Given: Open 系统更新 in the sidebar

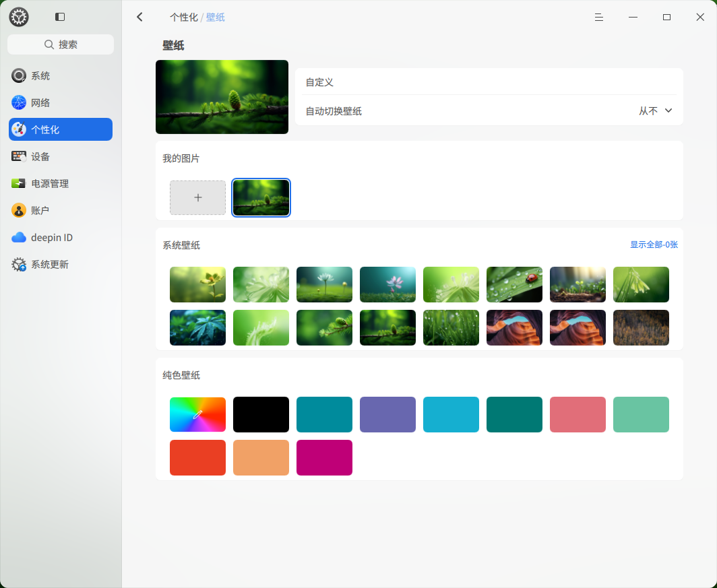Looking at the screenshot, I should click(x=61, y=264).
